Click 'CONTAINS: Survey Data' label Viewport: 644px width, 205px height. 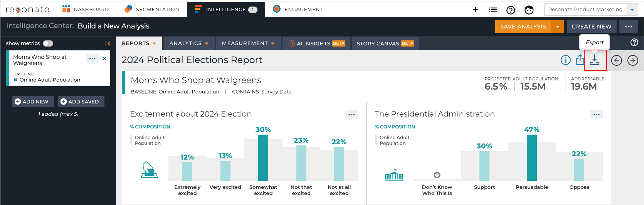coord(262,92)
